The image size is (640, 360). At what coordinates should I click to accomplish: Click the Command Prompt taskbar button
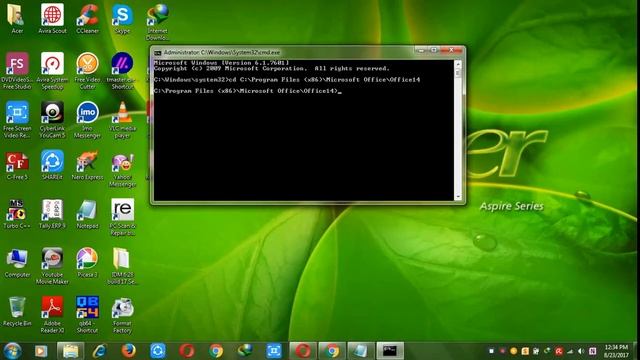pyautogui.click(x=390, y=351)
